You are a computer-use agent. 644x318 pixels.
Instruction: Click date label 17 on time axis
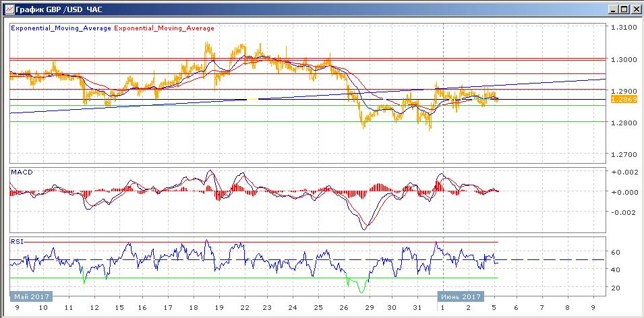(x=168, y=307)
